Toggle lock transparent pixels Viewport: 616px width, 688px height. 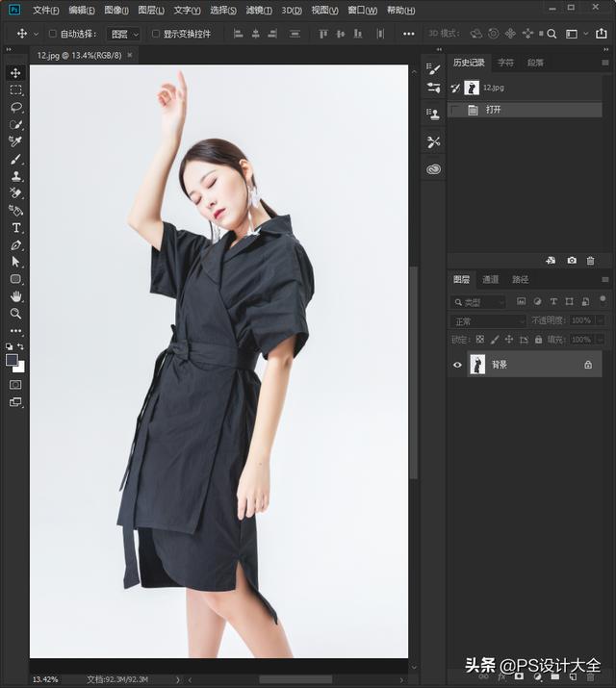click(480, 339)
